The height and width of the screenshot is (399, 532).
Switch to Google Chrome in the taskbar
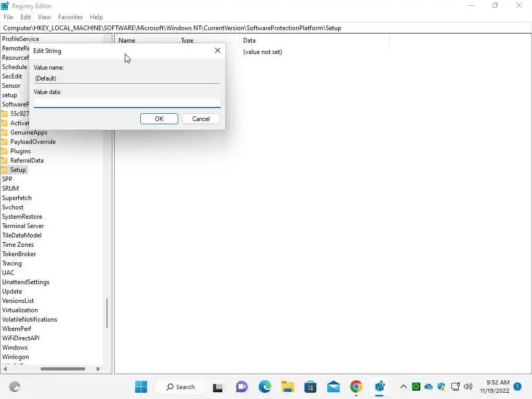pyautogui.click(x=356, y=387)
